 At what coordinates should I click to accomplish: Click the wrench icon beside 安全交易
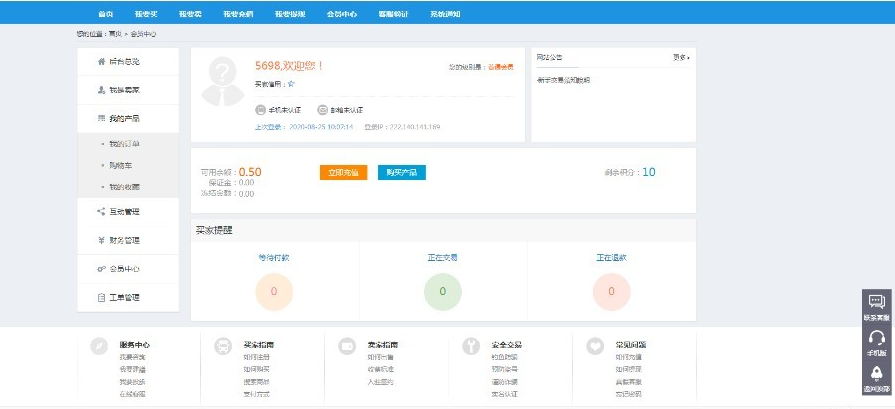click(471, 346)
